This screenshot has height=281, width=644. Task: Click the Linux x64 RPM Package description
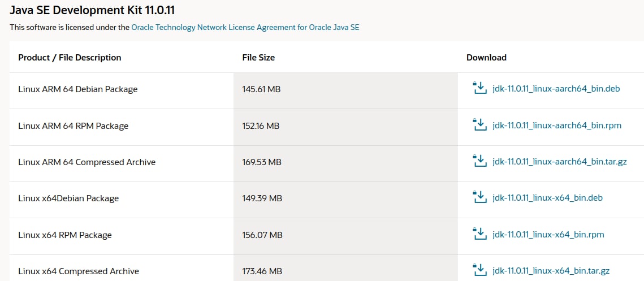pyautogui.click(x=65, y=235)
